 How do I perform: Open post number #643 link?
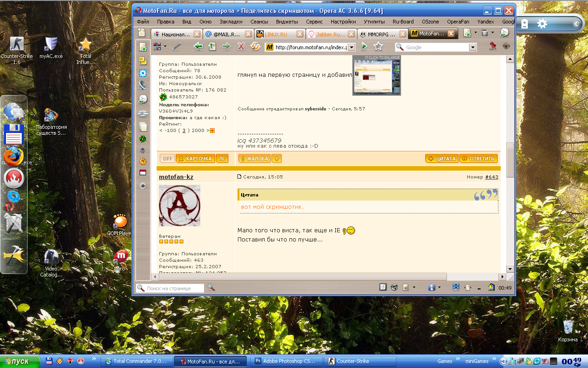[x=492, y=177]
